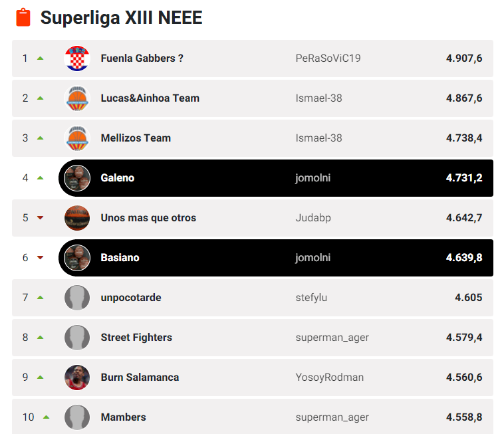
Task: Open manager Judabp profile
Action: (313, 218)
